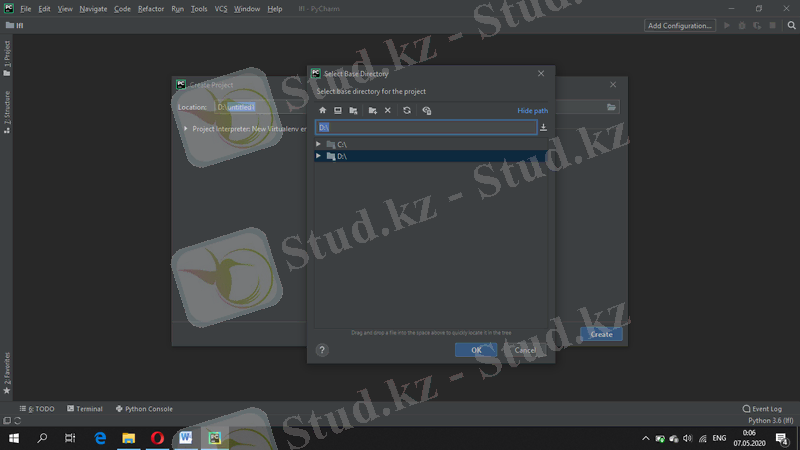This screenshot has width=800, height=450.
Task: Click the taskbar search magnifier
Action: click(x=42, y=438)
